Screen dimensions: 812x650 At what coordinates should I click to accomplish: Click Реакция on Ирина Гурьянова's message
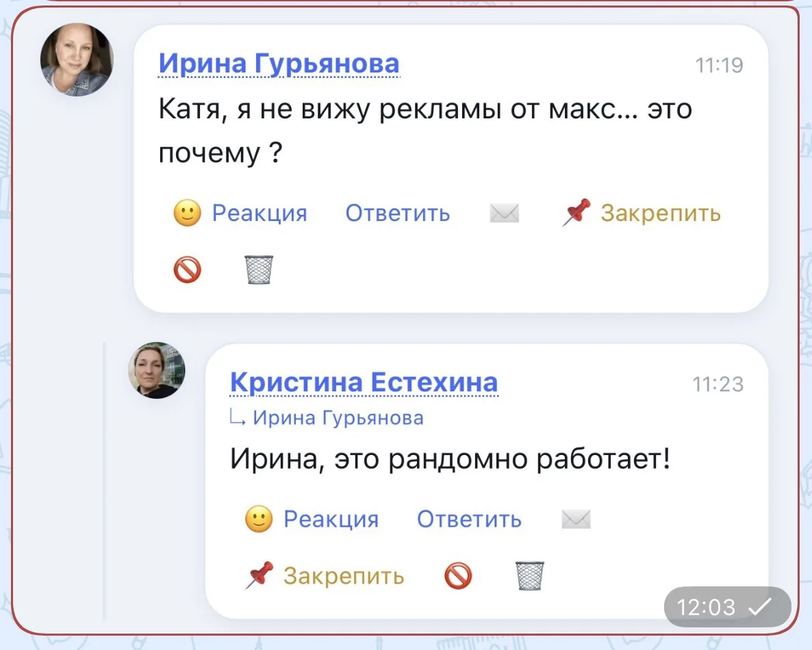tap(259, 213)
